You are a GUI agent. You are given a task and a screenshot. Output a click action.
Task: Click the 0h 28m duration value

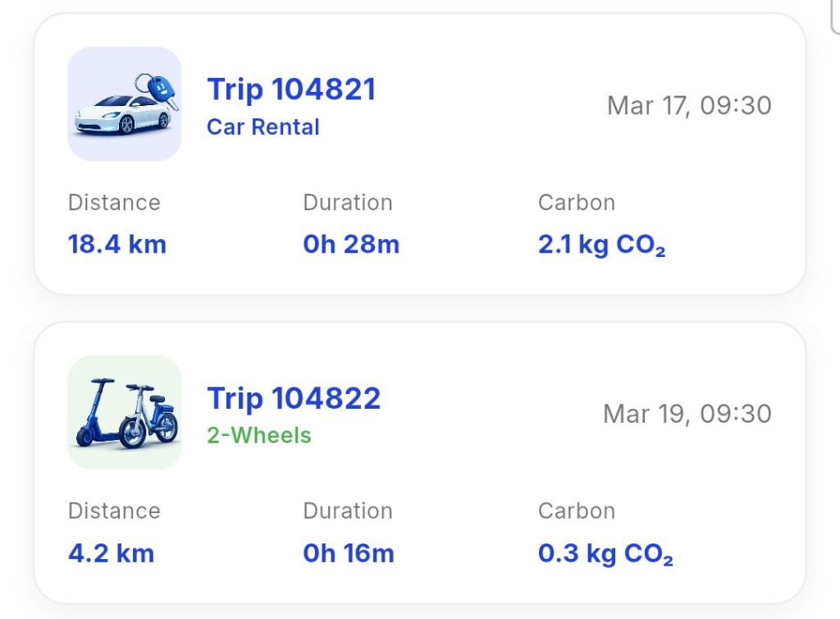click(351, 244)
